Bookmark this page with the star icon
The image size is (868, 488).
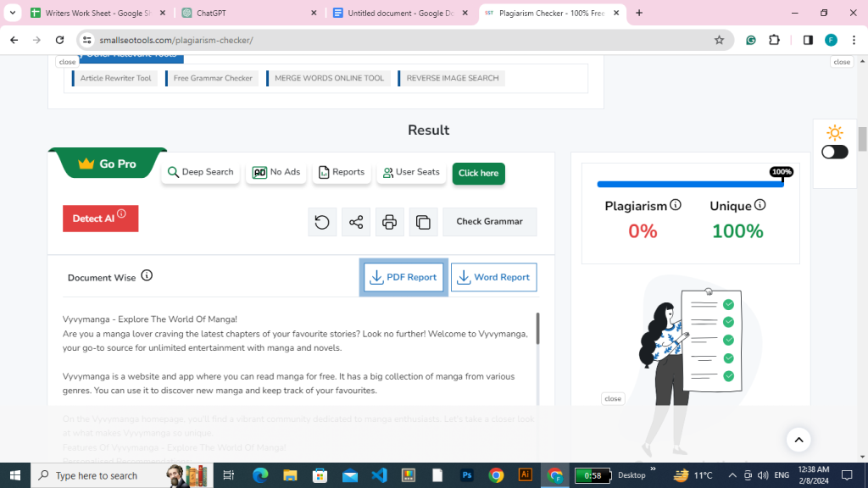[719, 40]
